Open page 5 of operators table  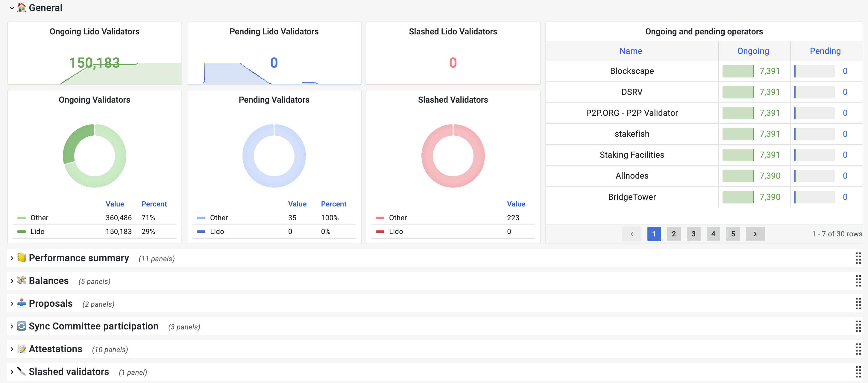click(732, 234)
